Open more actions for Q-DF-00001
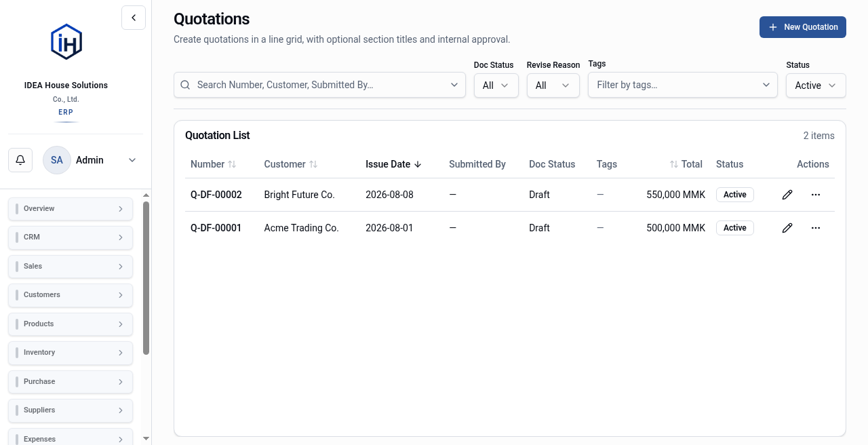868x445 pixels. pyautogui.click(x=816, y=228)
